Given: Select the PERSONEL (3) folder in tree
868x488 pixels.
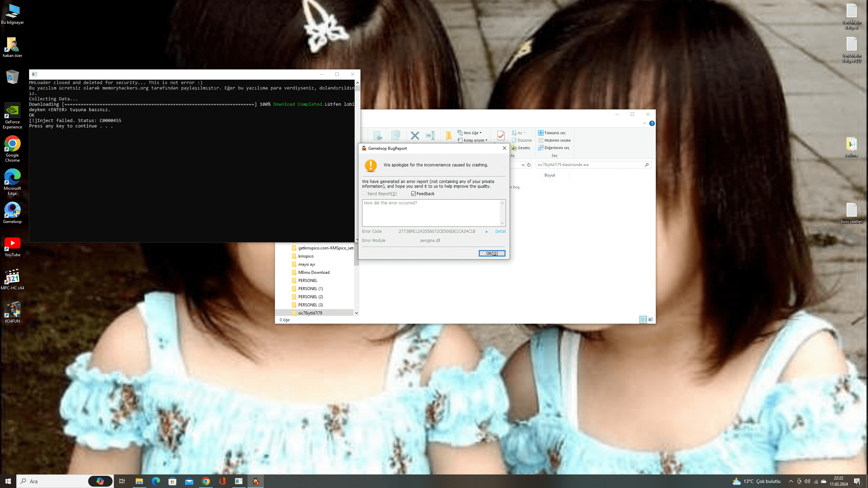Looking at the screenshot, I should pos(311,305).
